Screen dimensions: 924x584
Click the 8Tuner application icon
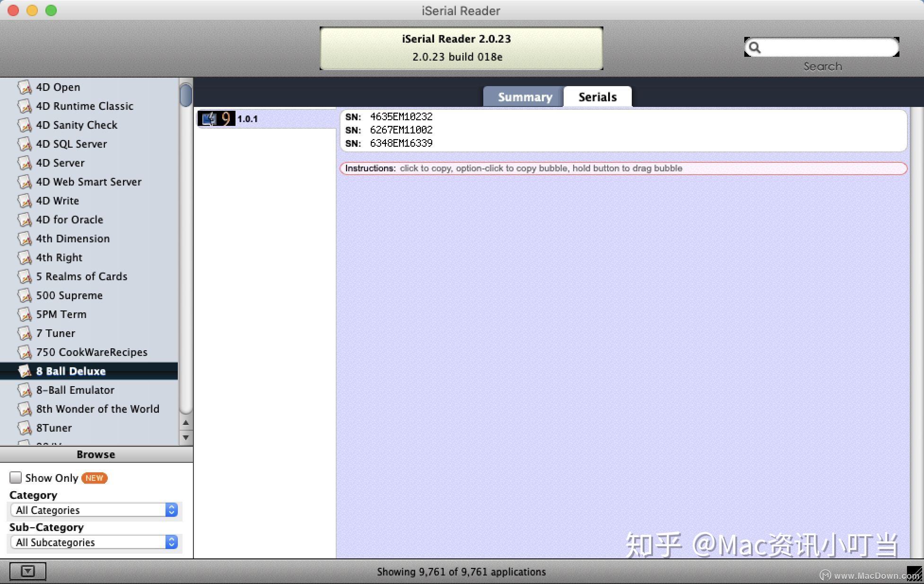pos(25,427)
